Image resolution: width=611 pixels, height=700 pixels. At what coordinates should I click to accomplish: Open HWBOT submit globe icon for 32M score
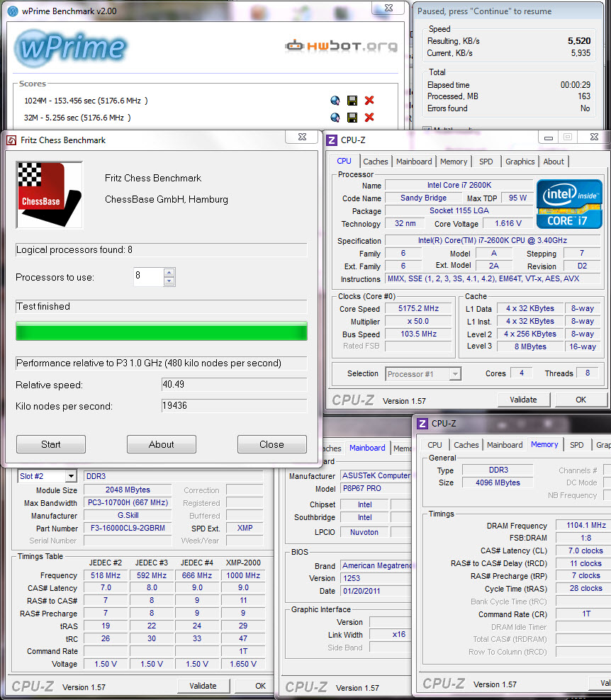click(335, 118)
